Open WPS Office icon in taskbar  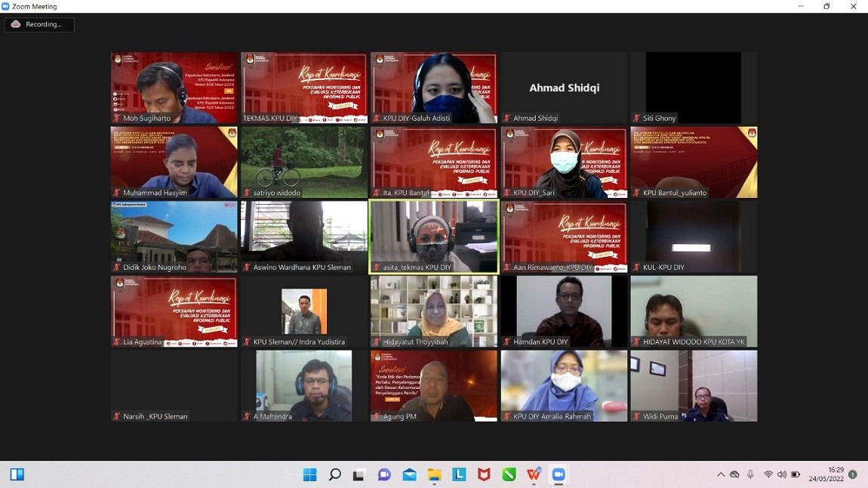coord(534,474)
